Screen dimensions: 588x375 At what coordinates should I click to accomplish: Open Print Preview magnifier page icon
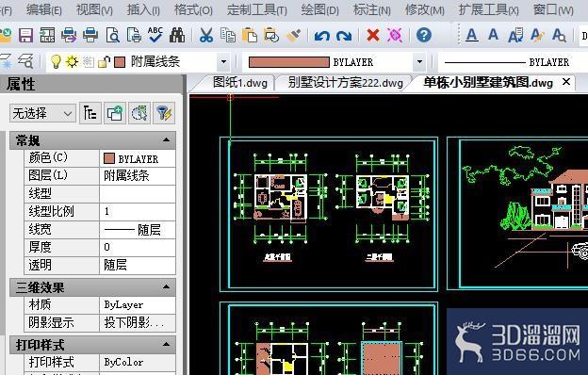point(112,36)
